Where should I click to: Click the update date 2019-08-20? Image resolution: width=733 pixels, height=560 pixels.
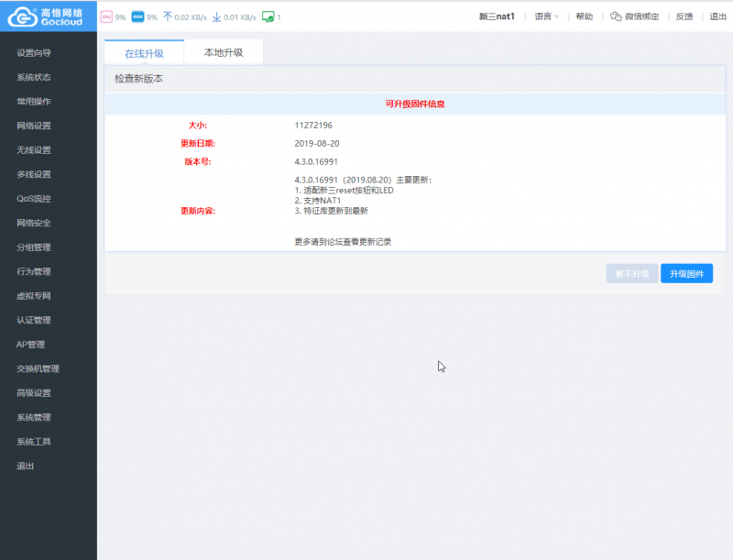(317, 144)
